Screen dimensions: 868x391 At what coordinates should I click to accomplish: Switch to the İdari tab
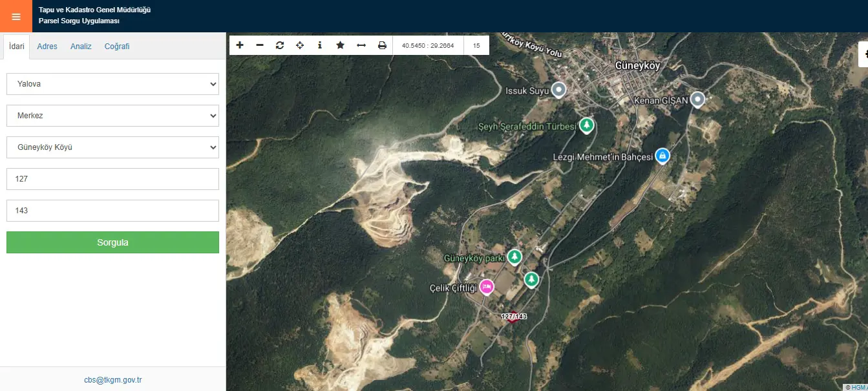click(17, 47)
